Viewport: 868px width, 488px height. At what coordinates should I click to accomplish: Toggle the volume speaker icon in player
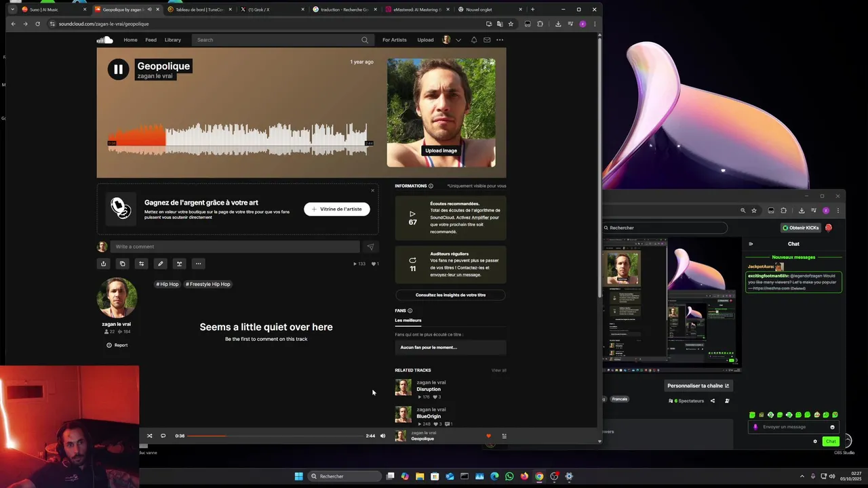point(382,436)
